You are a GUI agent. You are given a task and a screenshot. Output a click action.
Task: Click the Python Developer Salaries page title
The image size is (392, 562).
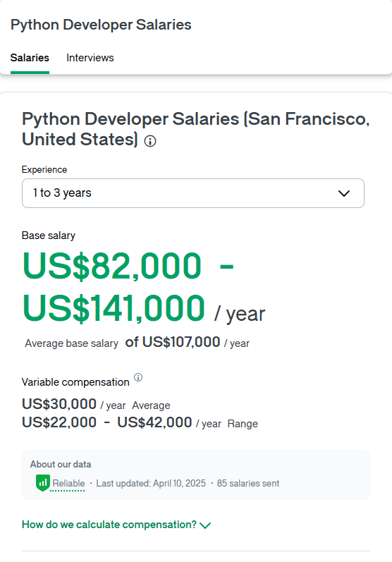click(101, 25)
